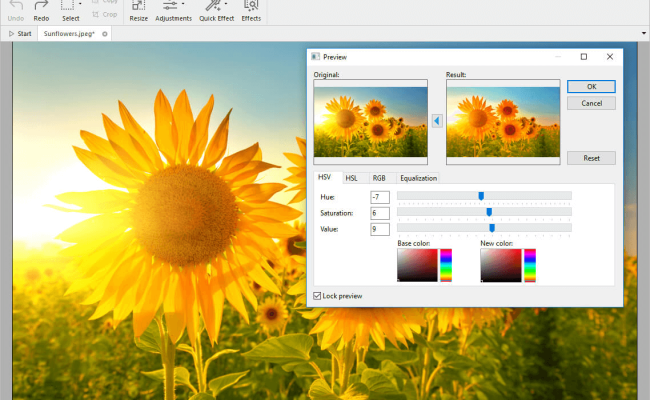
Task: Click the Crop tool
Action: pos(105,15)
